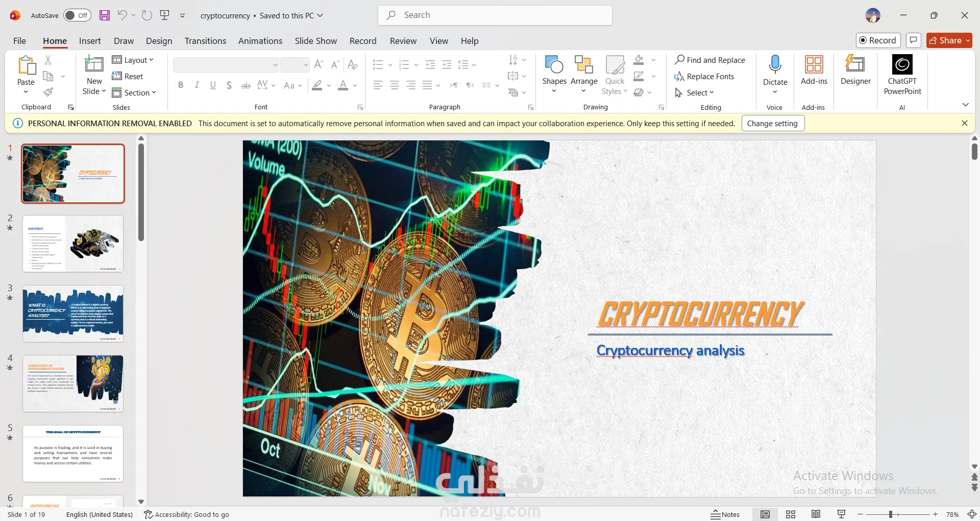The width and height of the screenshot is (980, 521).
Task: Adjust the zoom slider handle
Action: 890,514
